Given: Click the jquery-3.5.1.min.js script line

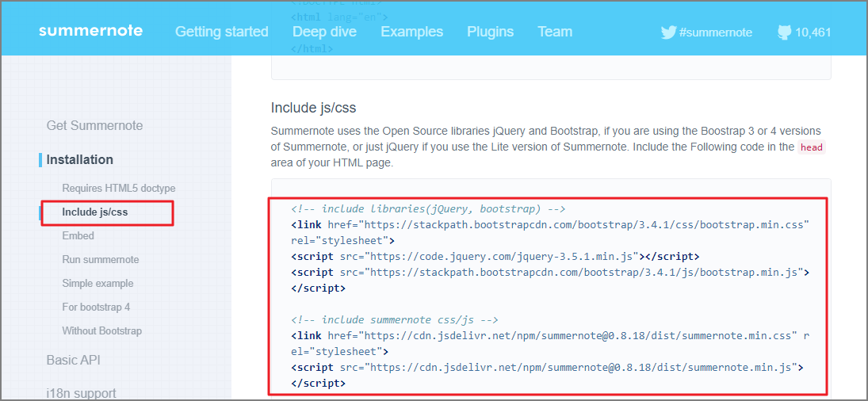Looking at the screenshot, I should [495, 257].
